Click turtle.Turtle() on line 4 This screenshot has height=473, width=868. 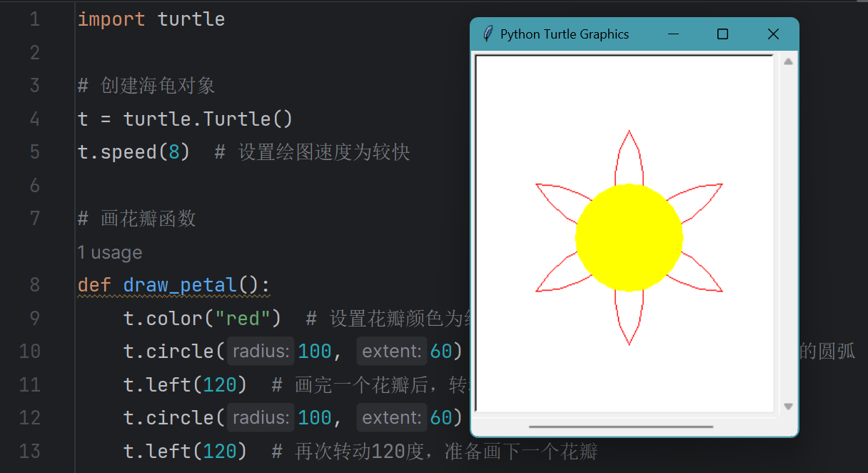click(208, 119)
